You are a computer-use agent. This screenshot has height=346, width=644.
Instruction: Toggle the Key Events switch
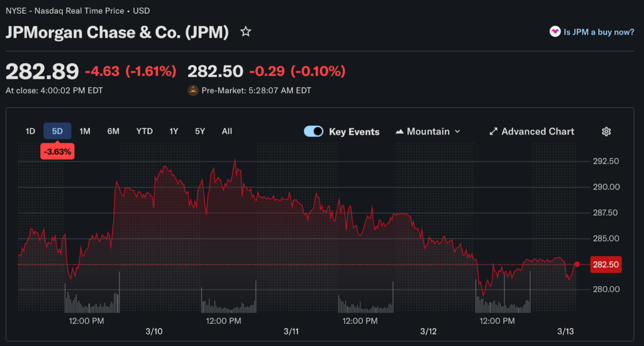tap(313, 131)
